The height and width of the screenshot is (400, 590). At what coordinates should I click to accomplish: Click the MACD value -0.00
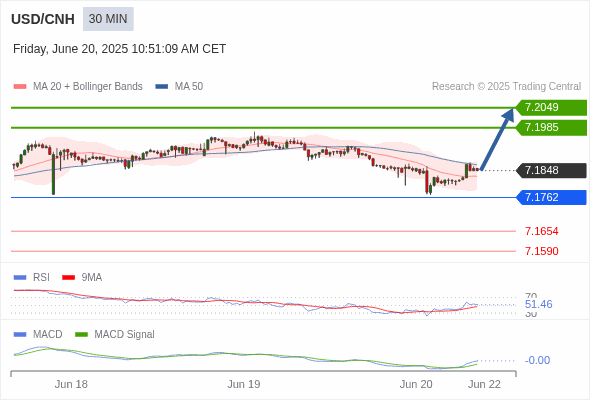[537, 360]
